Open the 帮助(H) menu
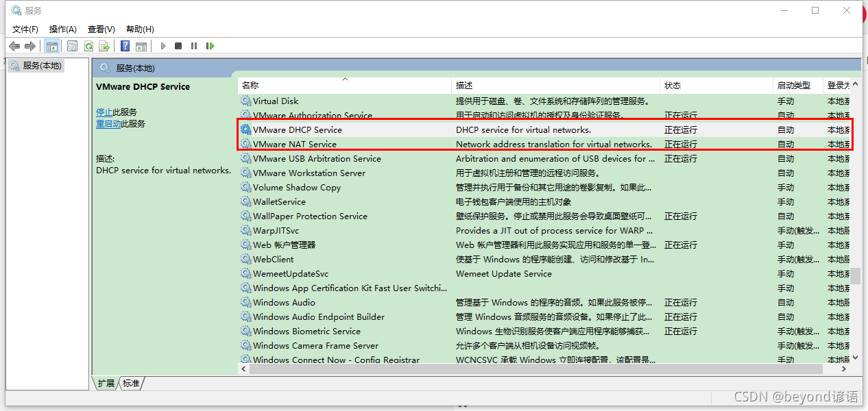Screen dimensions: 868x411 tap(140, 29)
